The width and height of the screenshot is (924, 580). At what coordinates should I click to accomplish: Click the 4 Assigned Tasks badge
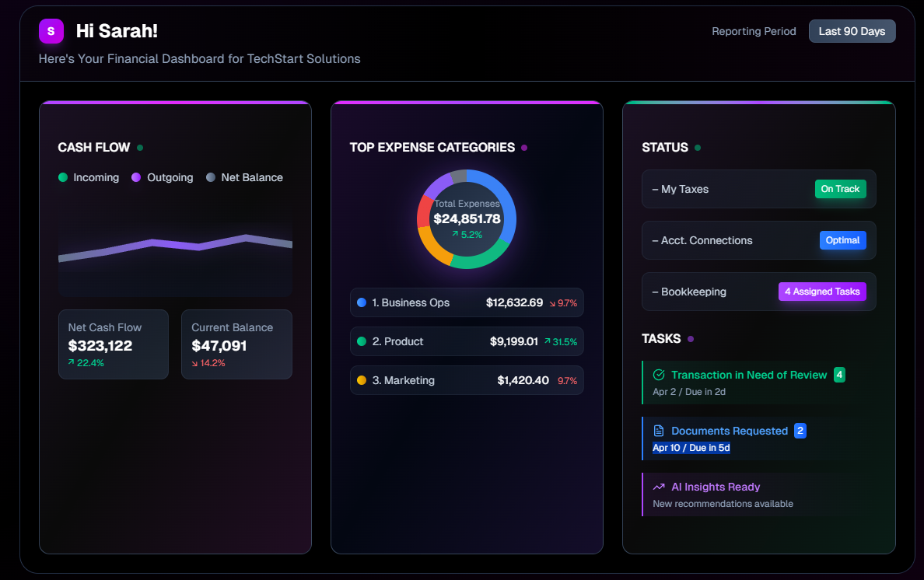(822, 291)
